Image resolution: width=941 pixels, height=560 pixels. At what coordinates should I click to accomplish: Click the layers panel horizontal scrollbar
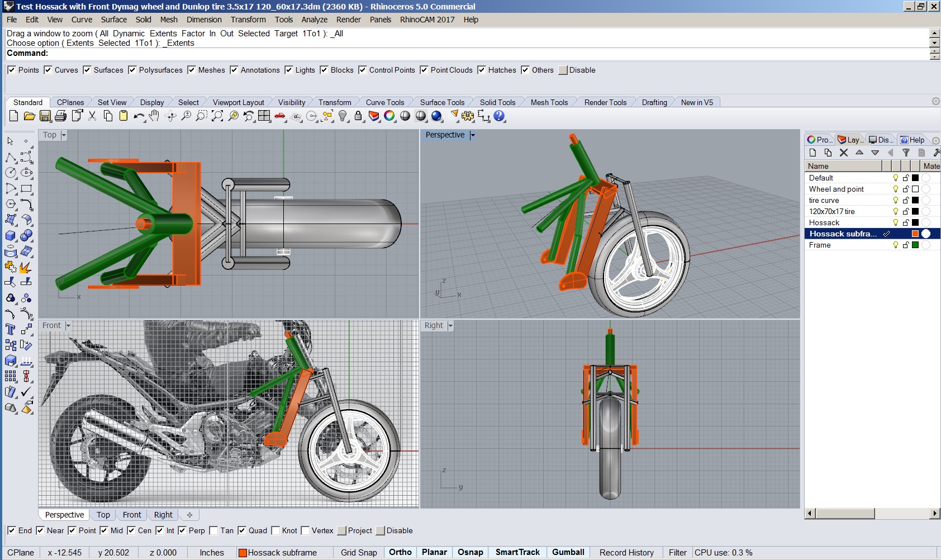(x=872, y=514)
